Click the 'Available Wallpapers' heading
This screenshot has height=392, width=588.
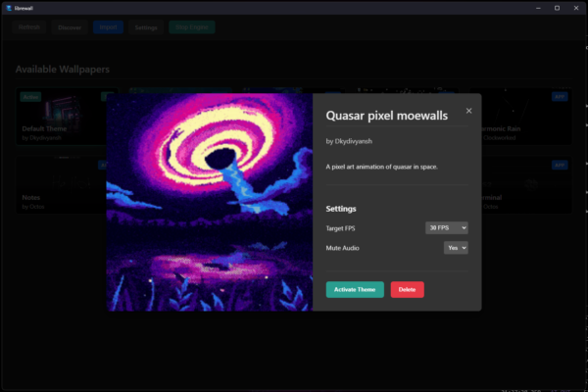click(63, 70)
